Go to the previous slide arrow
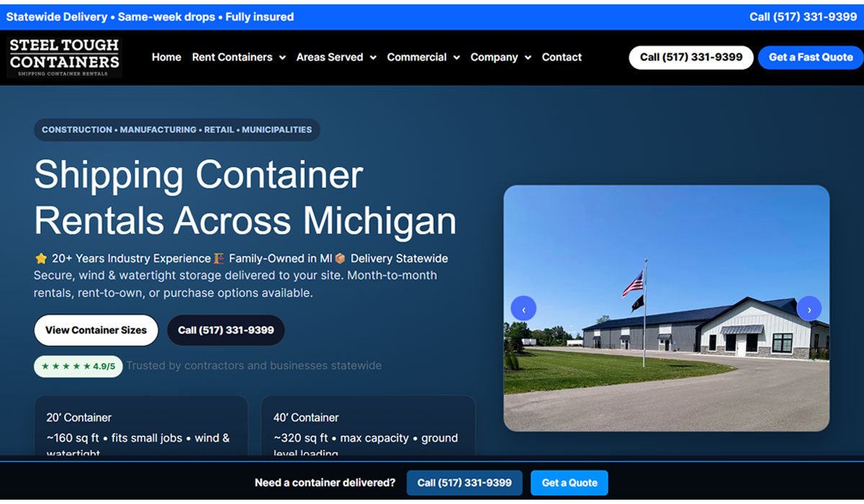Screen dimensions: 864x504 (523, 309)
